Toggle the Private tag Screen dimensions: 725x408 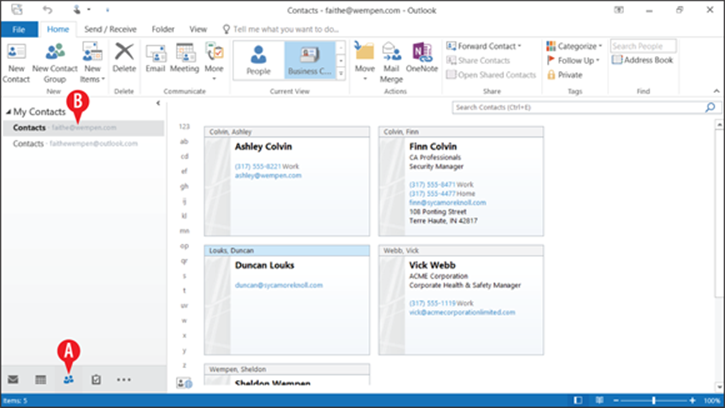point(565,74)
